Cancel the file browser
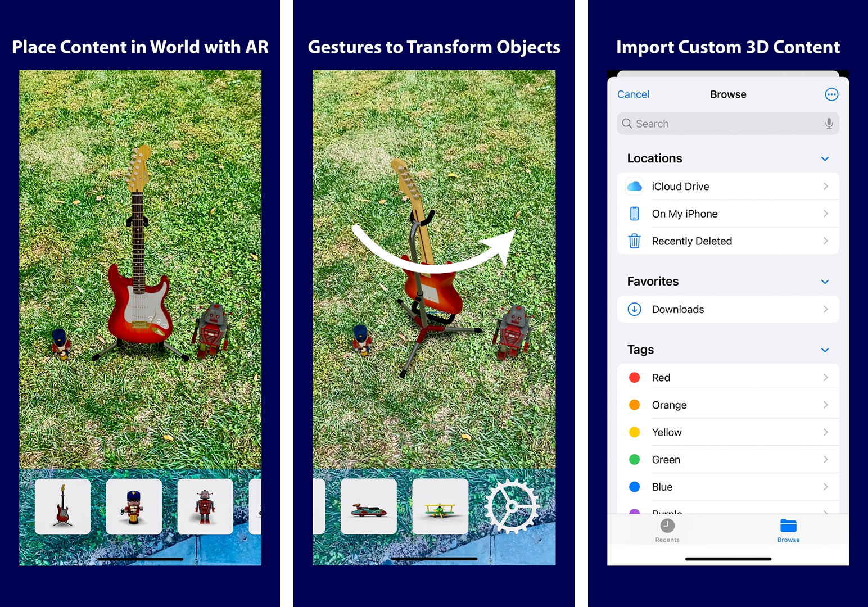Viewport: 868px width, 607px height. click(633, 94)
